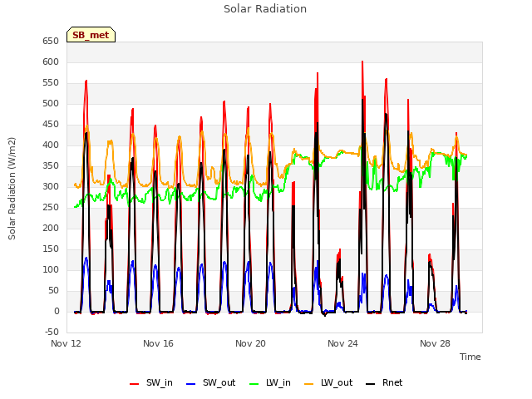Toggle the LW_in legend entry

point(270,382)
